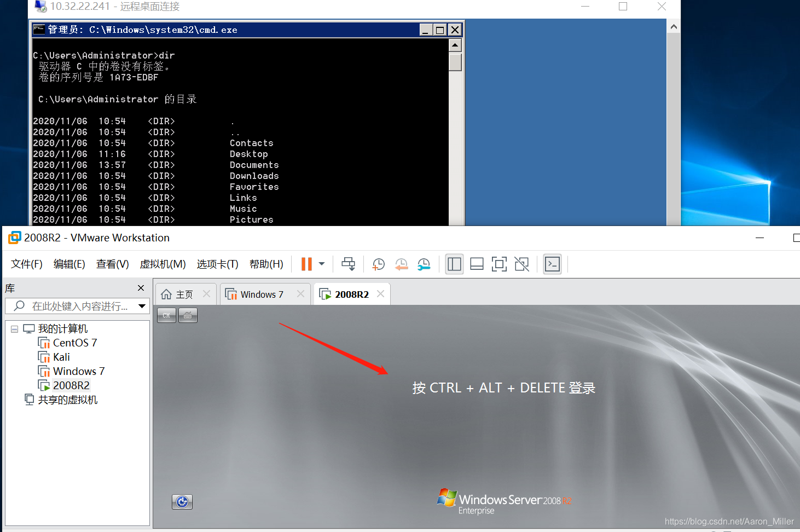The image size is (800, 532).
Task: Click the CTRL + ALT + DELETE login prompt
Action: (503, 388)
